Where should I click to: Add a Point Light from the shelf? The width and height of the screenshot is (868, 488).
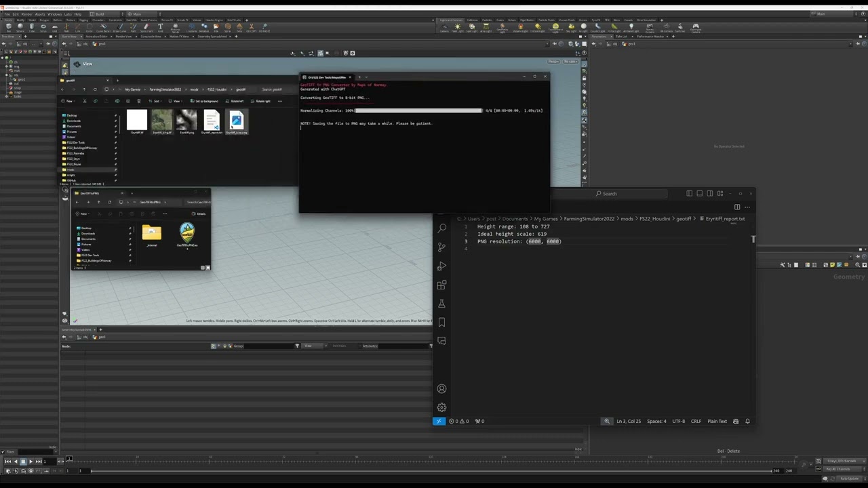(458, 28)
